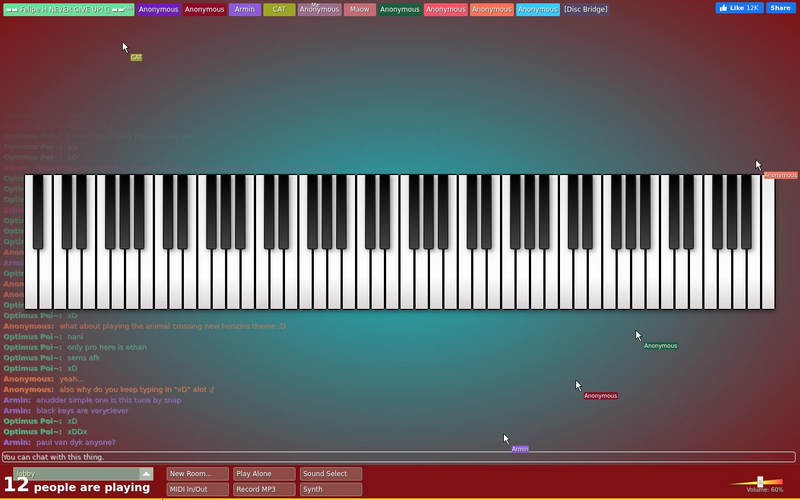Click the Maow player tag
The height and width of the screenshot is (500, 800).
(360, 10)
